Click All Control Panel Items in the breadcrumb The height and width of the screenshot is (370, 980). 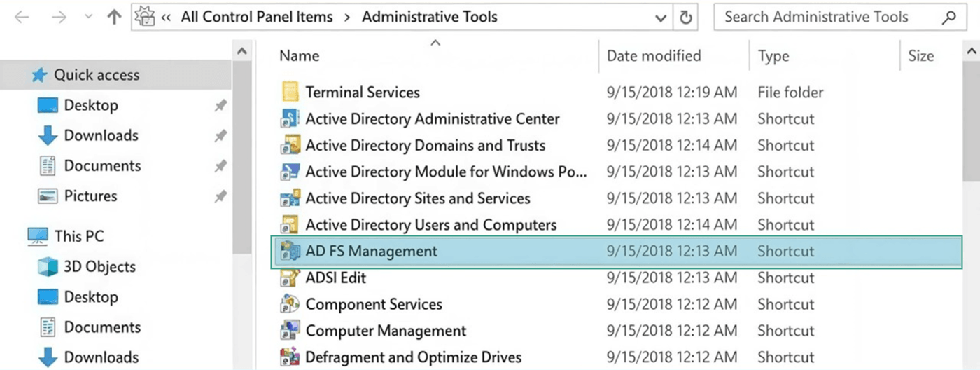256,18
